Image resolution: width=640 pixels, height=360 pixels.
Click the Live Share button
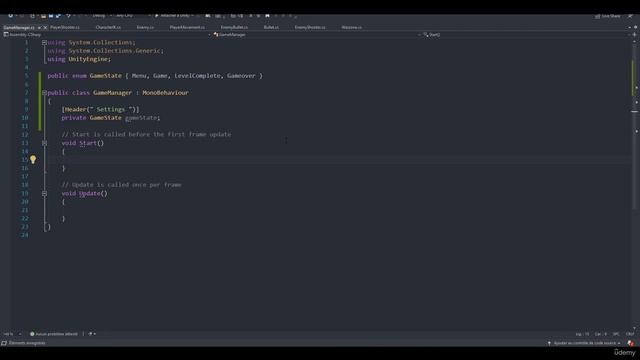(608, 16)
